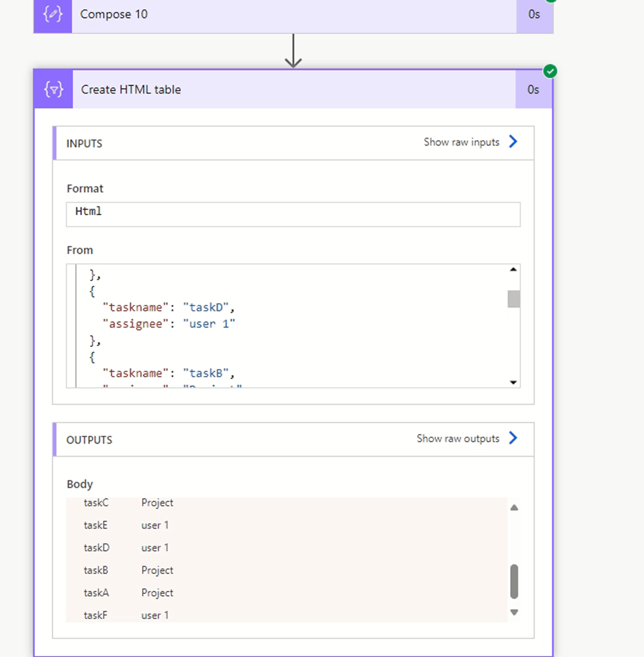This screenshot has height=657, width=644.
Task: Click user 1 cell in taskF row
Action: [155, 616]
